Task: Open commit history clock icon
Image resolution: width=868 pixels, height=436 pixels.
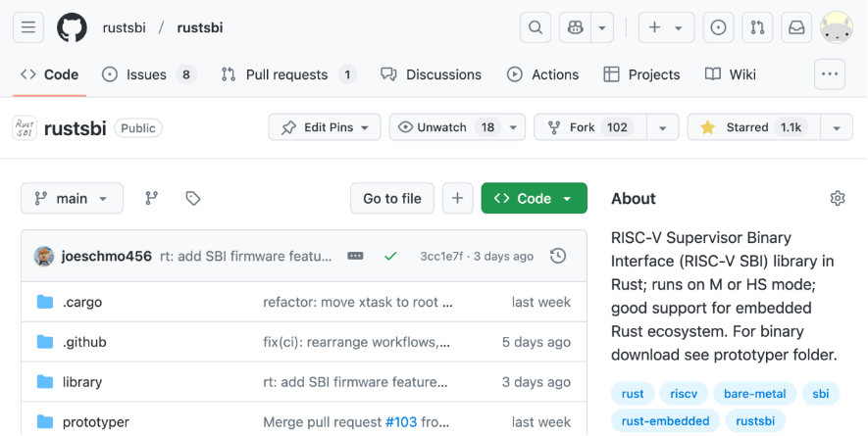Action: 558,256
